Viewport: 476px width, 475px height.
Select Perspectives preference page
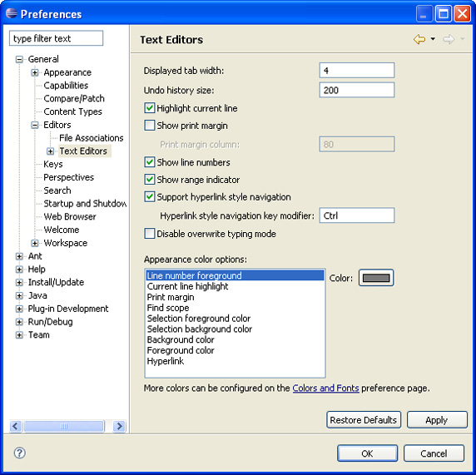(x=68, y=177)
